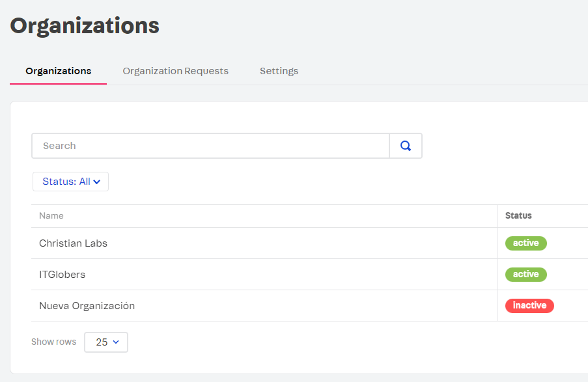Sort by the Status column header
The width and height of the screenshot is (588, 382).
[x=518, y=216]
